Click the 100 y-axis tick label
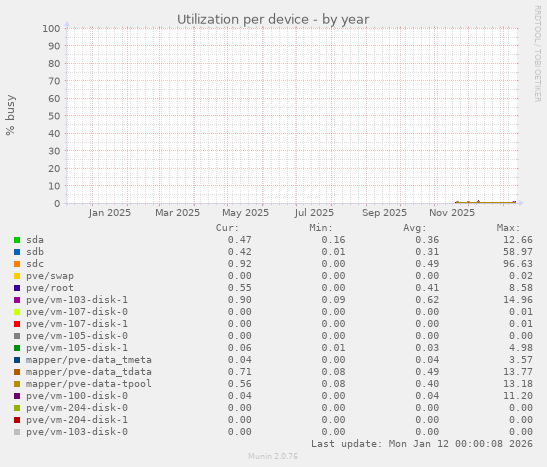The height and width of the screenshot is (467, 547). pos(51,29)
